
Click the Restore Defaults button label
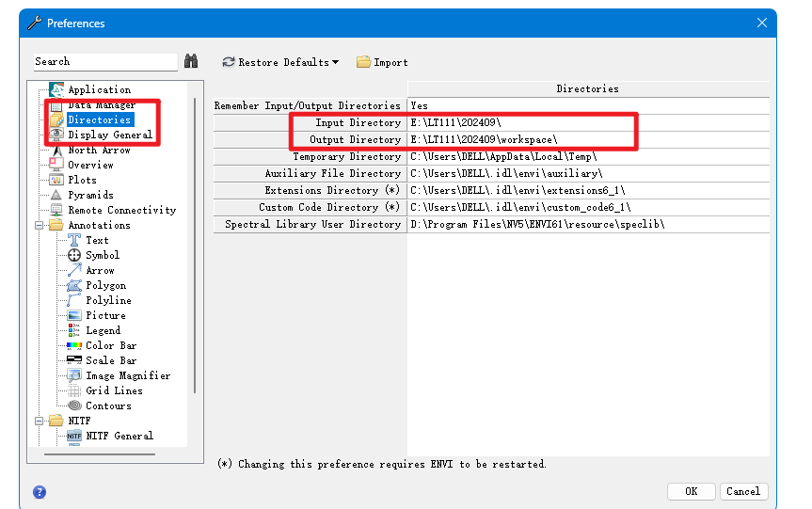(x=283, y=63)
